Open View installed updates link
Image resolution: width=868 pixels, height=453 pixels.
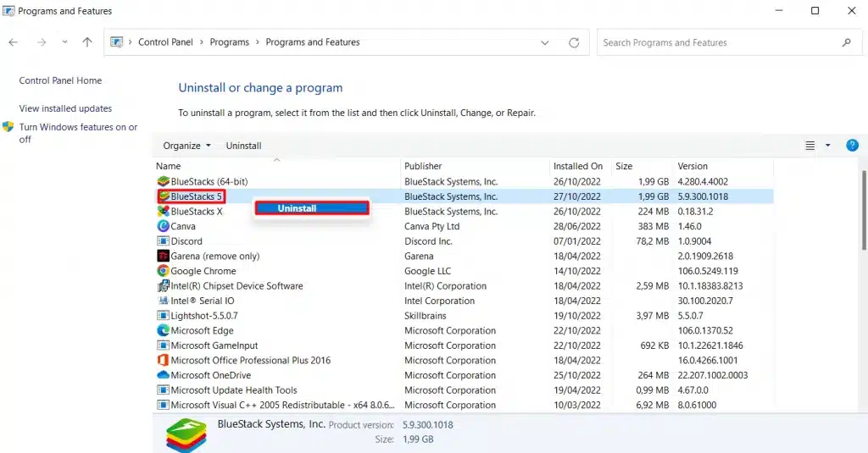click(x=65, y=108)
